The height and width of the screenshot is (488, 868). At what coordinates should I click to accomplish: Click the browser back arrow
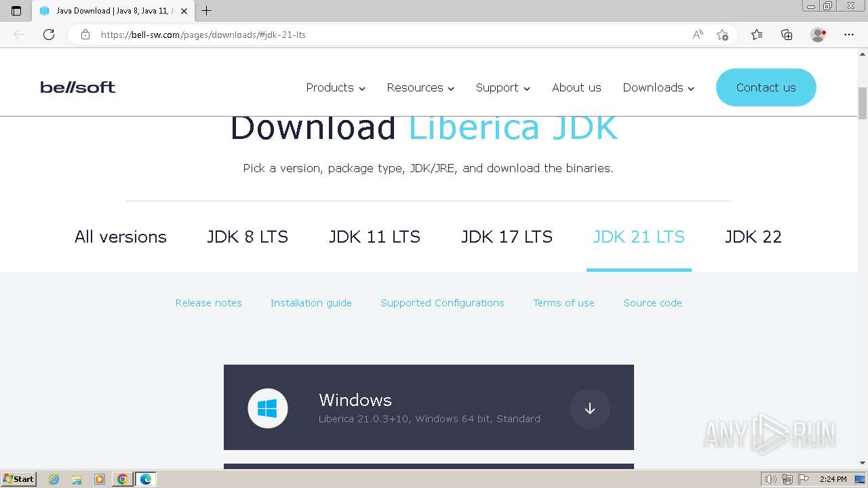point(19,35)
